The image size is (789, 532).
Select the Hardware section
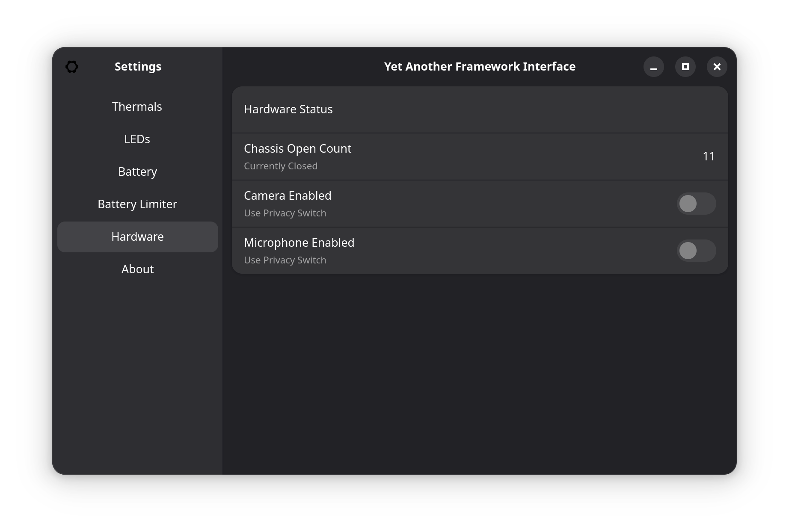(137, 236)
